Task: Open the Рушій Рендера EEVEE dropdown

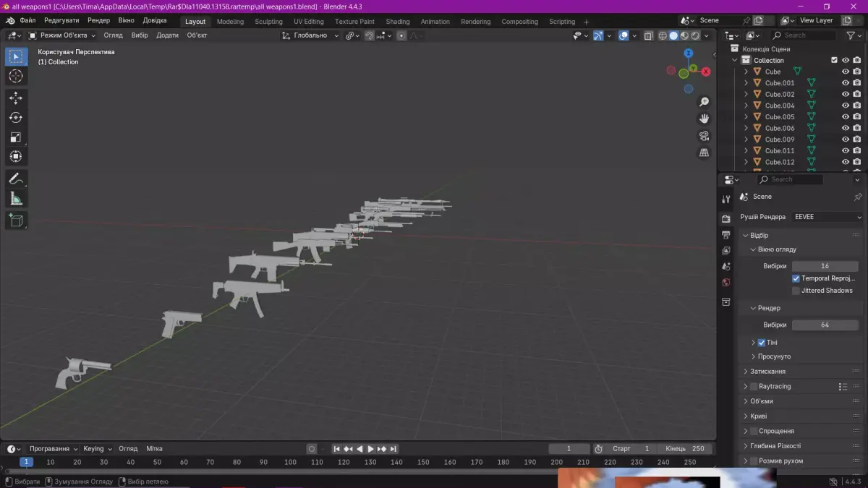Action: (827, 217)
